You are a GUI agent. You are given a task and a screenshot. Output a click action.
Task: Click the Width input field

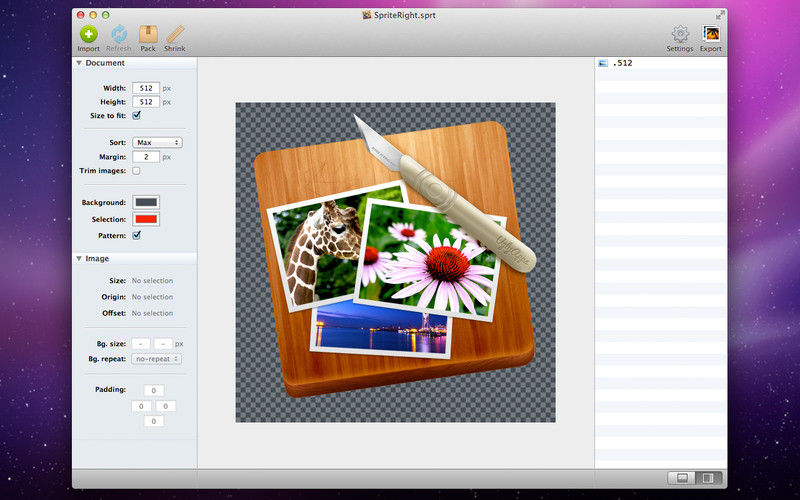146,88
